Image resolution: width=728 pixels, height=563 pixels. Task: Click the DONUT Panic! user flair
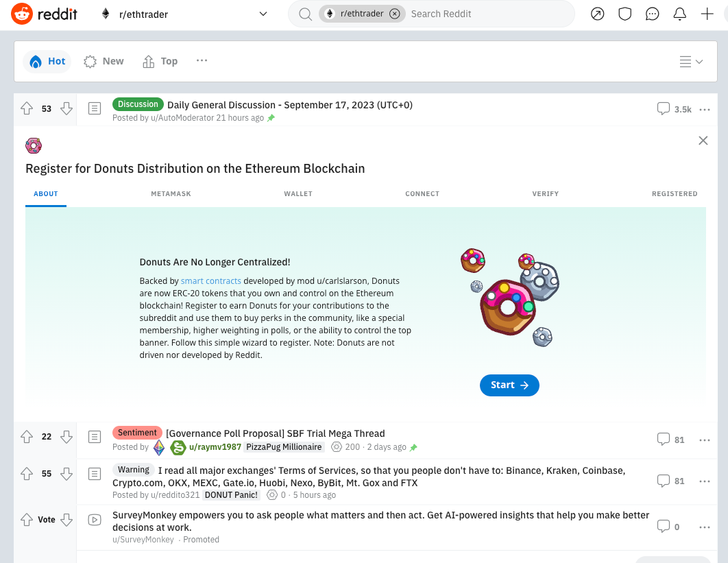click(x=231, y=495)
